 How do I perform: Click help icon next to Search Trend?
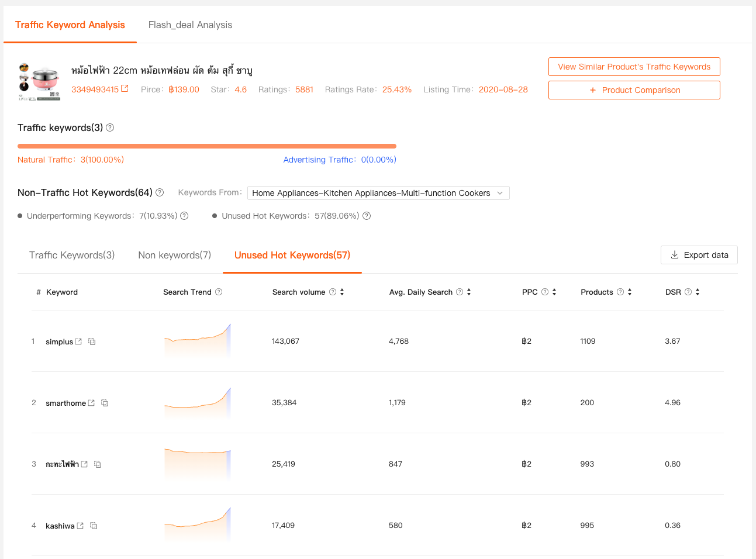219,292
